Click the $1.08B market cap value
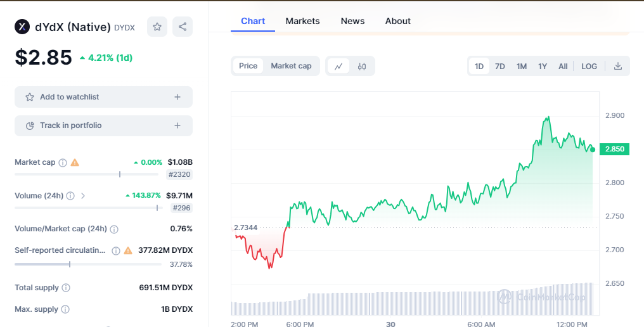 pos(180,162)
